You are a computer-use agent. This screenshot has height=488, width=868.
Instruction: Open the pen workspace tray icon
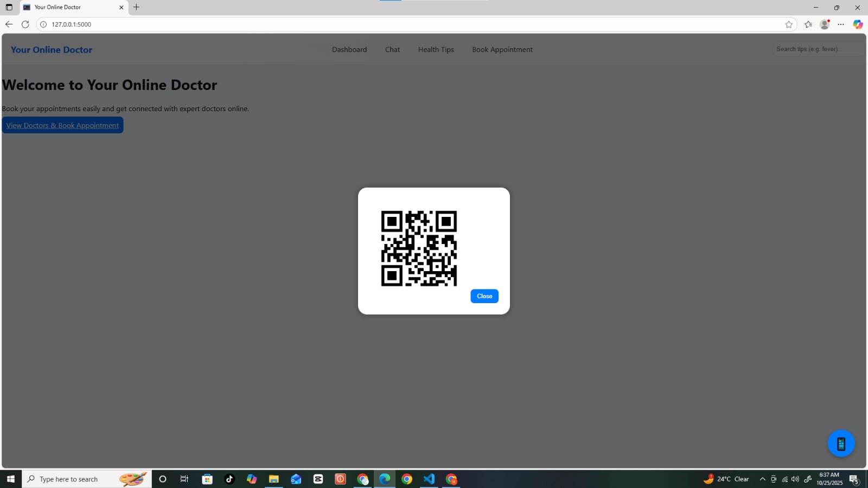click(808, 479)
